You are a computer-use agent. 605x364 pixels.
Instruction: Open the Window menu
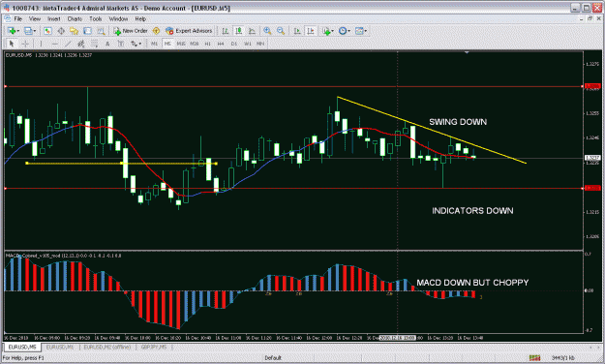coord(118,18)
